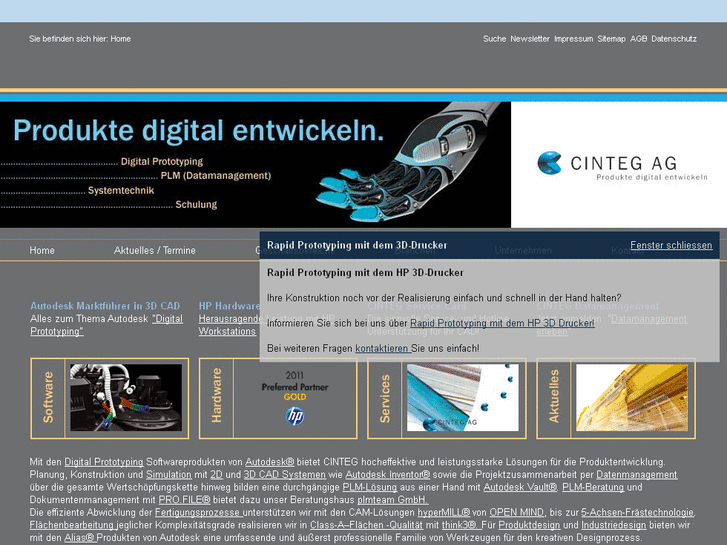The image size is (727, 545).
Task: Open the Aktuelles thumbnail image
Action: 631,398
